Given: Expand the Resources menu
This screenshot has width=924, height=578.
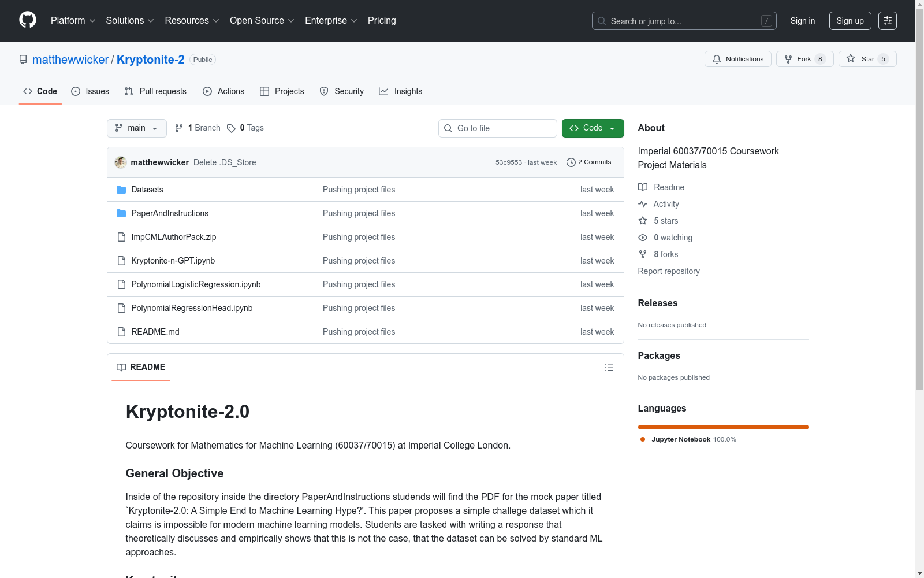Looking at the screenshot, I should 192,21.
